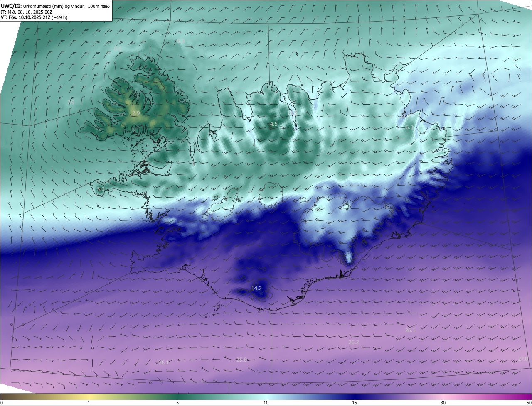Click the "Úrkomumætti (mm) og vindur í 100m hæð" text
532x406 pixels.
(x=66, y=6)
